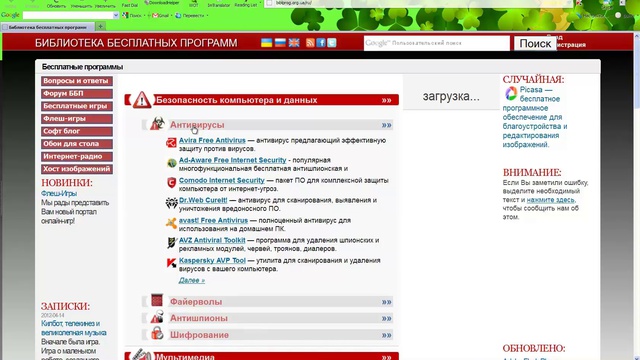This screenshot has height=360, width=640.
Task: Click the Поиск search button
Action: point(535,43)
